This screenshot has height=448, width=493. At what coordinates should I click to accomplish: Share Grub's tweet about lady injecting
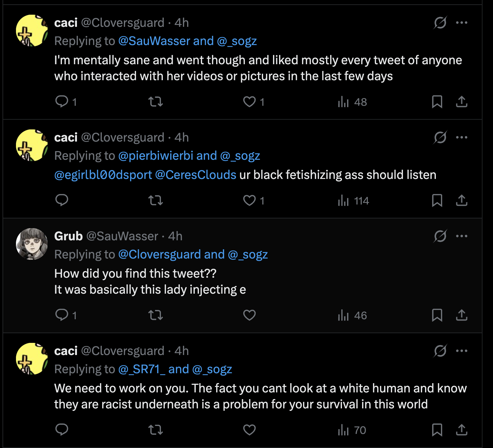462,315
